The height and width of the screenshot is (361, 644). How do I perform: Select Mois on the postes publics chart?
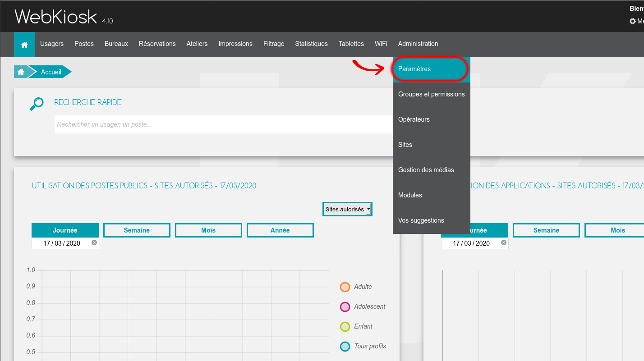coord(208,230)
